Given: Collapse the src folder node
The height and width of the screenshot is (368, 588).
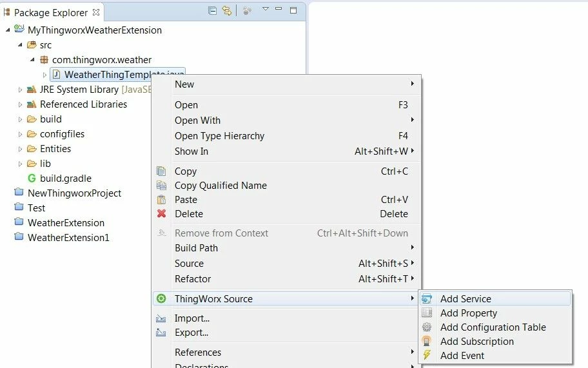Looking at the screenshot, I should click(x=20, y=45).
